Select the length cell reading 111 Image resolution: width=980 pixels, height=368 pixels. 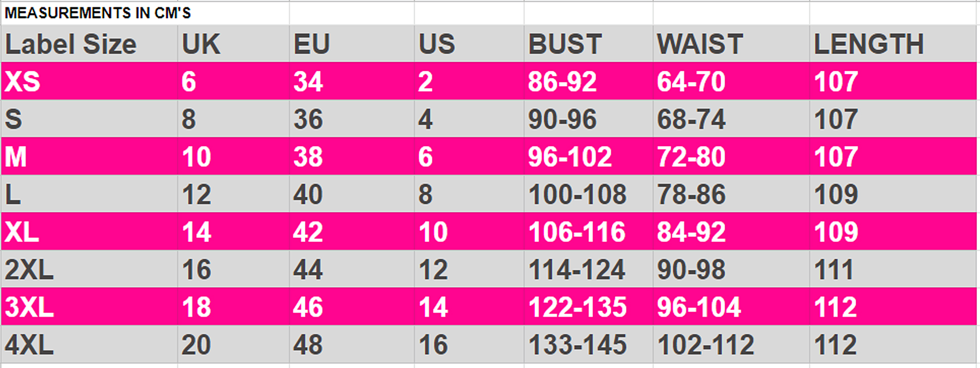(893, 269)
